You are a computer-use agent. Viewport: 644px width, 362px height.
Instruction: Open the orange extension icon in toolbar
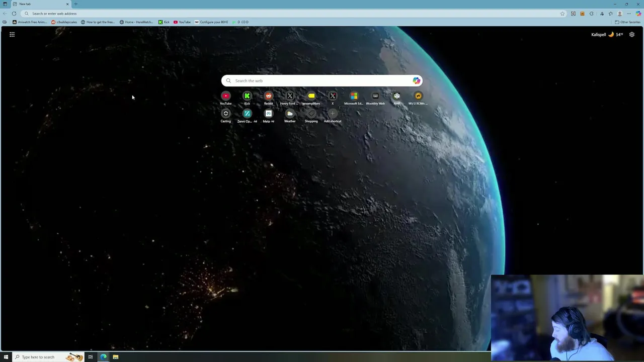pyautogui.click(x=582, y=14)
